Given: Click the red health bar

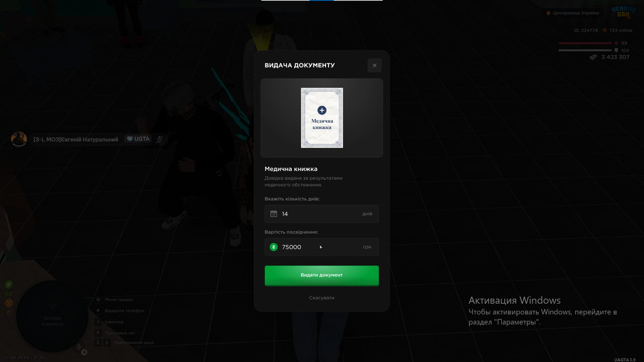Looking at the screenshot, I should 585,43.
